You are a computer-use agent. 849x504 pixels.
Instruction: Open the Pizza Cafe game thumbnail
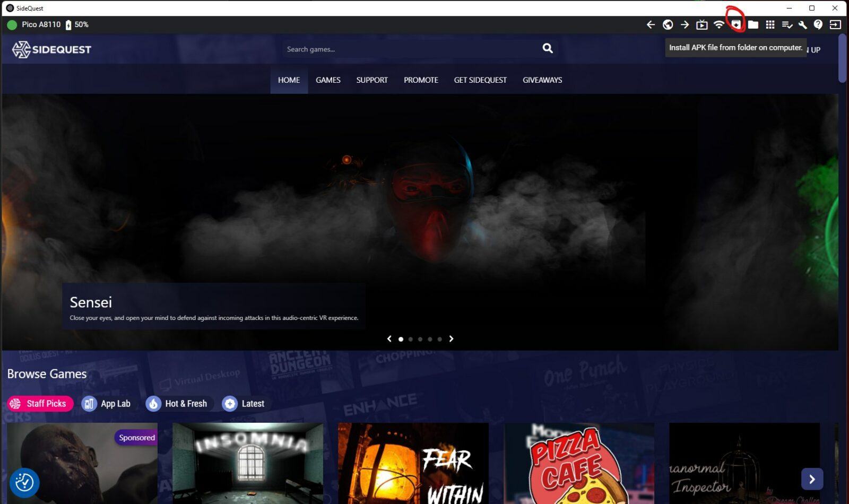tap(578, 463)
